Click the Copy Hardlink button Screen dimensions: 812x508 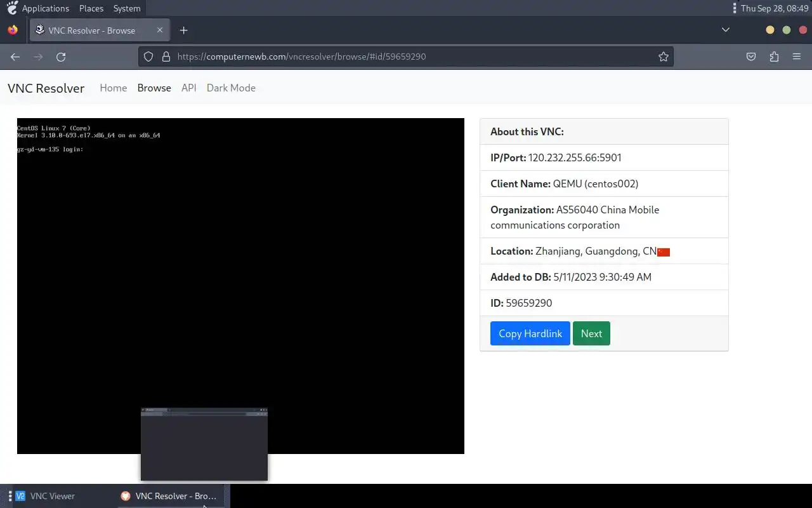pyautogui.click(x=530, y=333)
